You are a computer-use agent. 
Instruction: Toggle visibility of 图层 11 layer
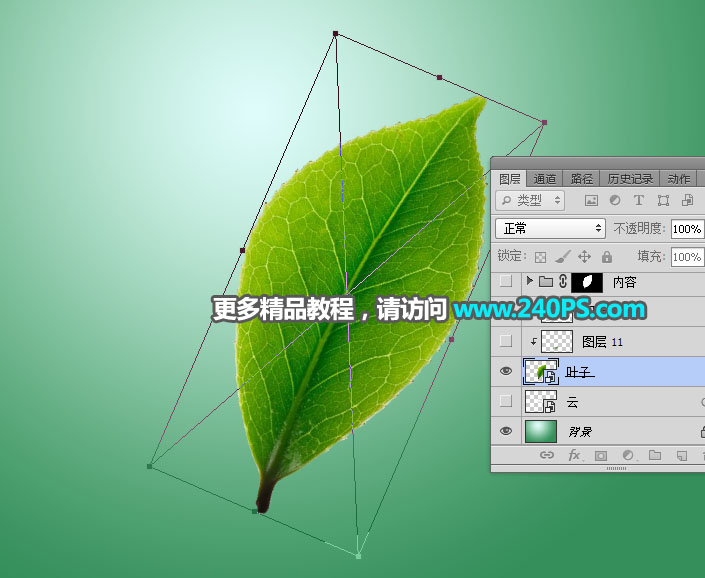click(x=506, y=342)
